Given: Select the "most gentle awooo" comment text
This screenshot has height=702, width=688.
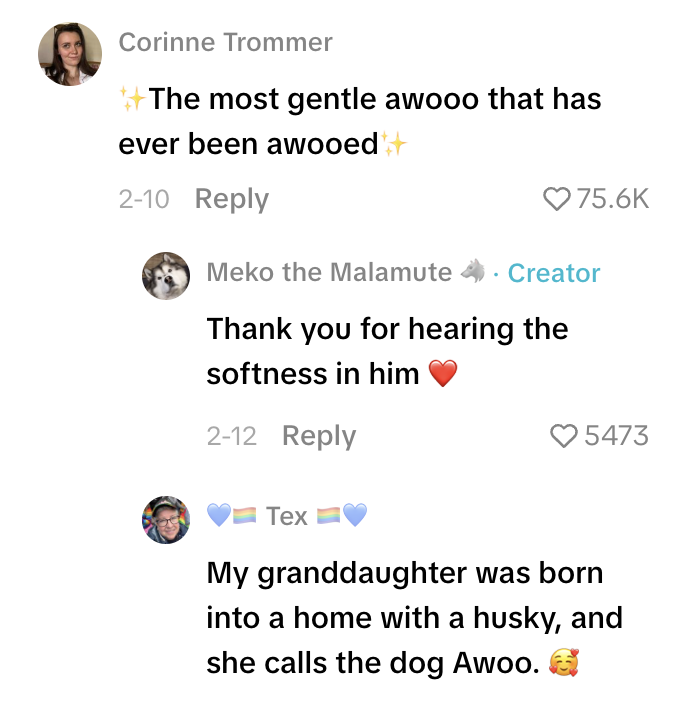Looking at the screenshot, I should pos(360,121).
